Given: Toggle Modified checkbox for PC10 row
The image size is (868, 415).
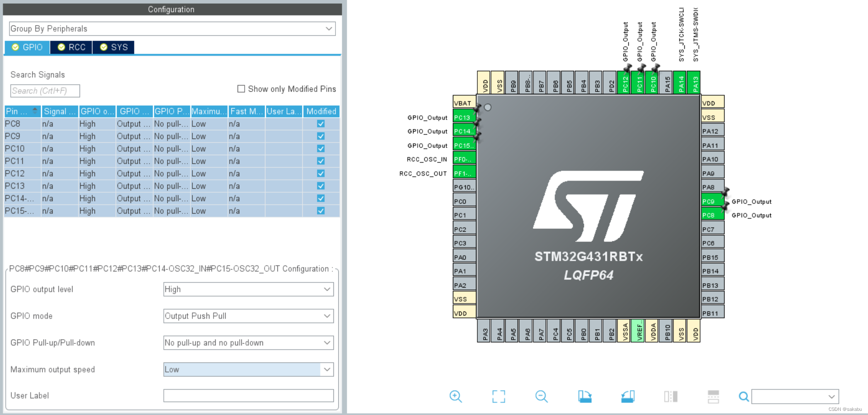Looking at the screenshot, I should point(321,148).
